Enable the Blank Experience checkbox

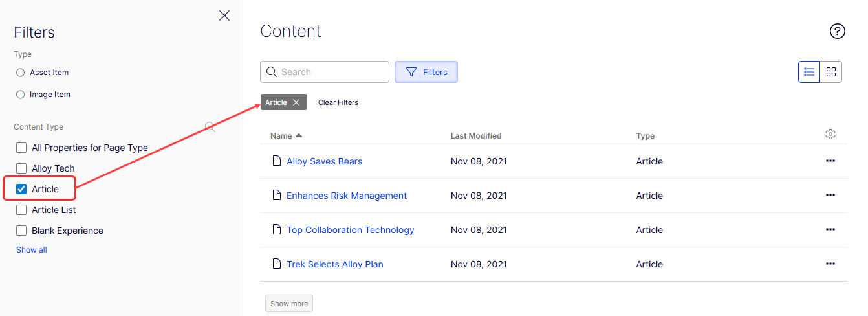coord(21,231)
